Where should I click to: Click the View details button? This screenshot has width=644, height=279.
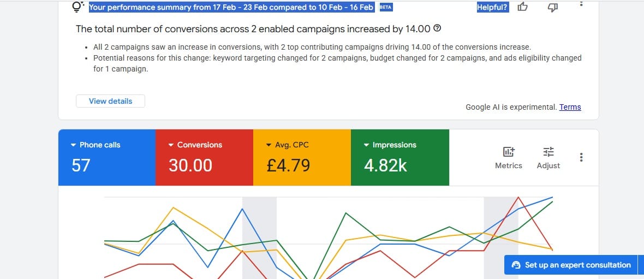[x=110, y=101]
